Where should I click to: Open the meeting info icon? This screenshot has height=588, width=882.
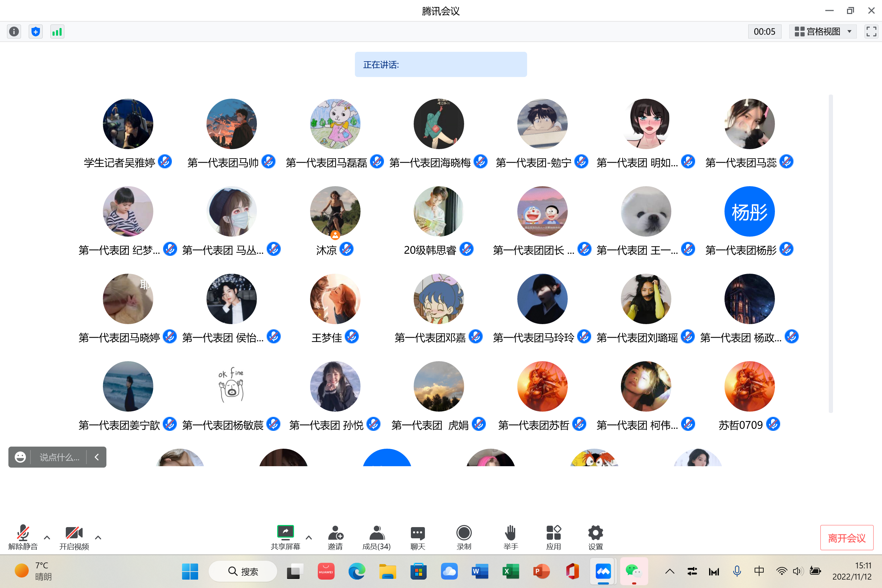coord(14,31)
